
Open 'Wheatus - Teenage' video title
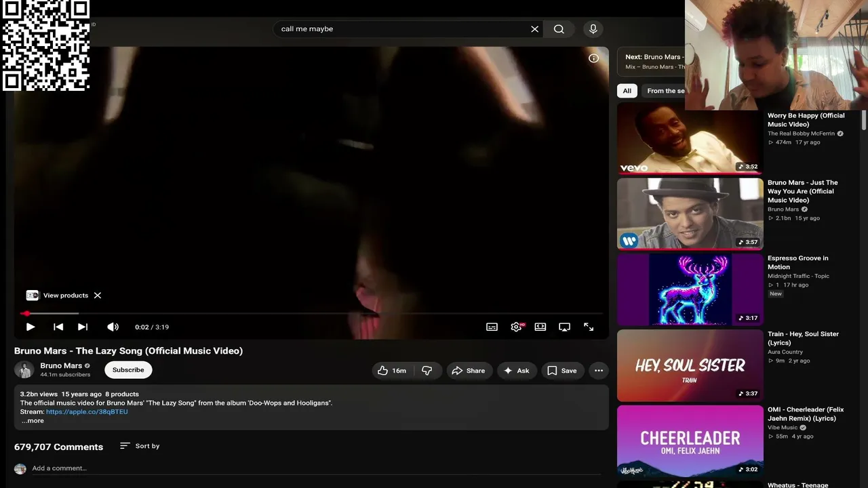click(x=798, y=485)
